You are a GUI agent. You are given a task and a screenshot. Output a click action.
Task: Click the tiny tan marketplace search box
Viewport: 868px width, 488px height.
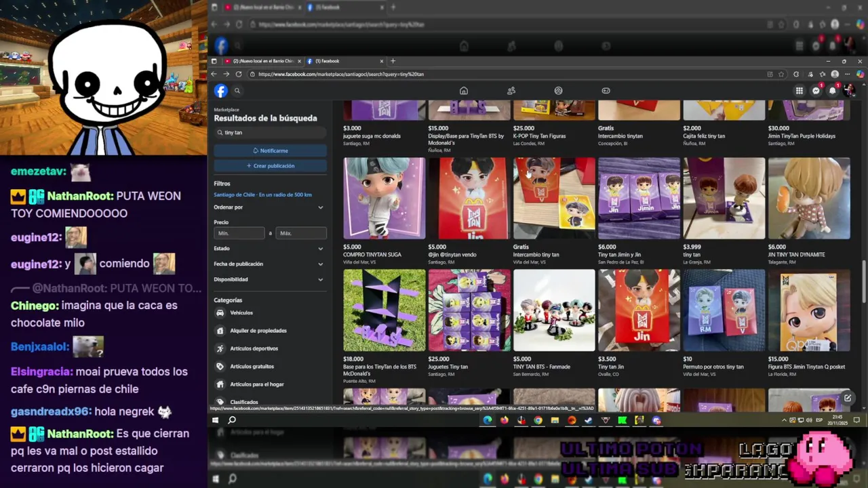271,133
